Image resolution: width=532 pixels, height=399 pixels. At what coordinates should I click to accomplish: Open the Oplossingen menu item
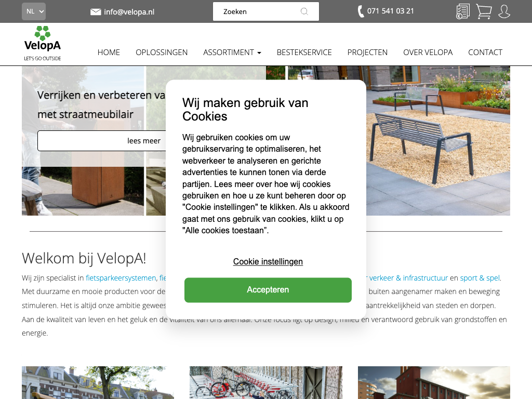coord(162,52)
